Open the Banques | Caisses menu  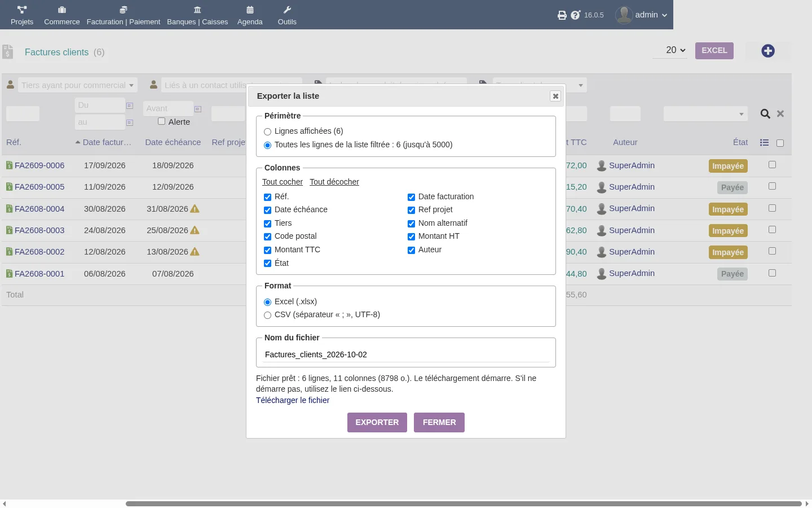[197, 15]
